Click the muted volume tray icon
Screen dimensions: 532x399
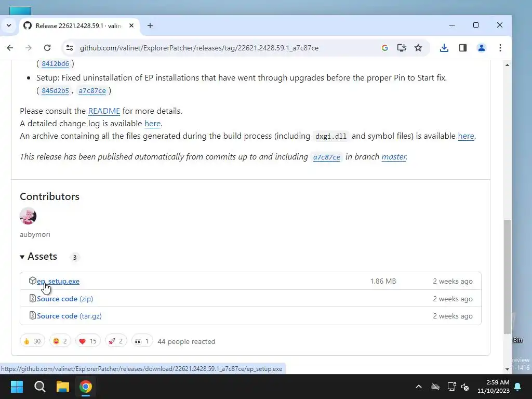465,387
